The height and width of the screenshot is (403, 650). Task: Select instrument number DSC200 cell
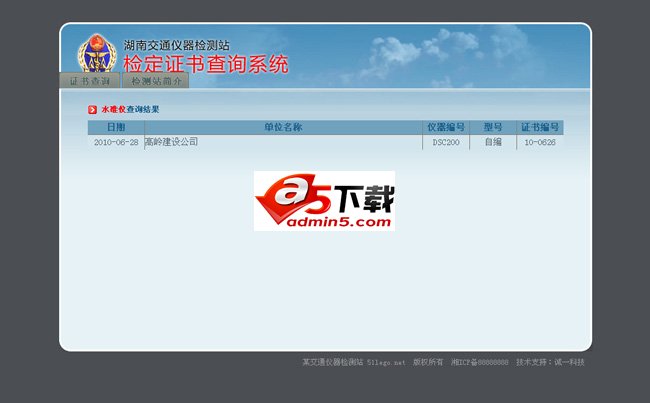[446, 142]
